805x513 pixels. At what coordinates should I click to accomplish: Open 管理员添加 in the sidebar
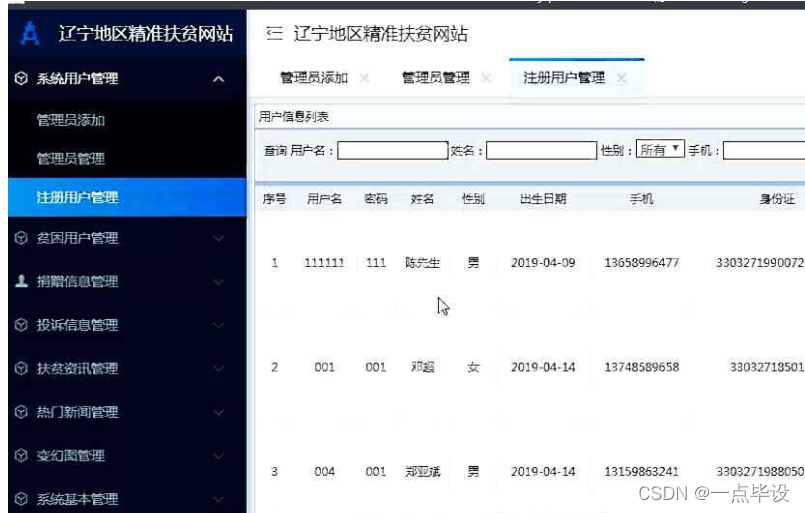coord(71,120)
